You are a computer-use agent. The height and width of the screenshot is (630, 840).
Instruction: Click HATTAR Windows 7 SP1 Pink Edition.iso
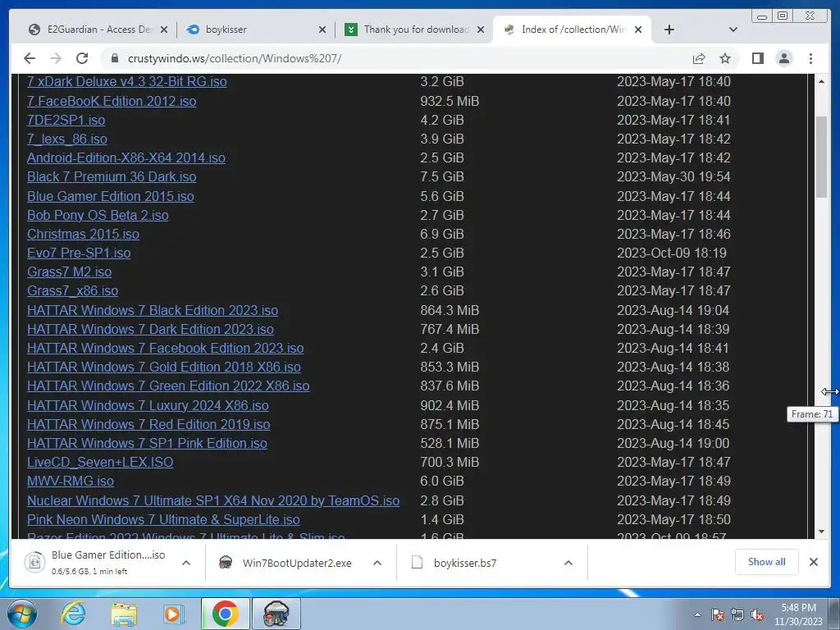coord(147,443)
